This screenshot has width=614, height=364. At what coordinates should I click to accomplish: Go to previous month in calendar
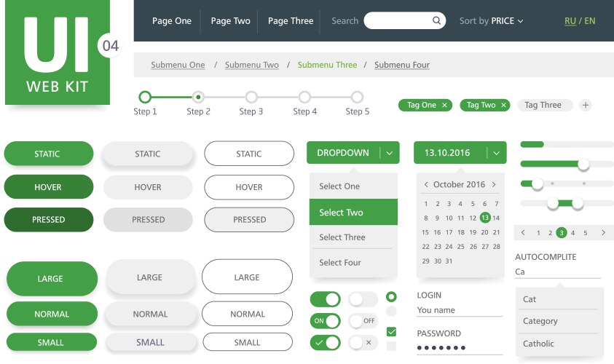(x=426, y=185)
